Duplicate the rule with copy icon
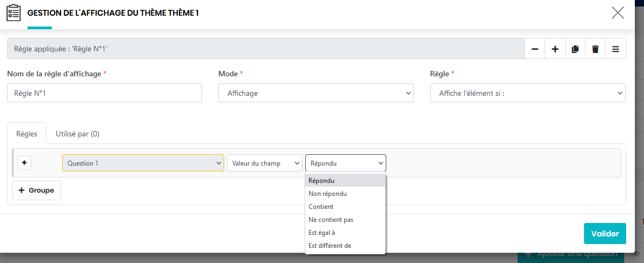Viewport: 644px width, 263px height. click(x=575, y=49)
